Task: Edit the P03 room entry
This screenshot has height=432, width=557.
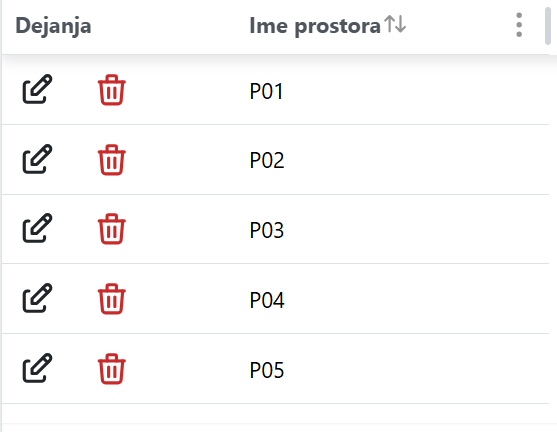Action: (37, 228)
